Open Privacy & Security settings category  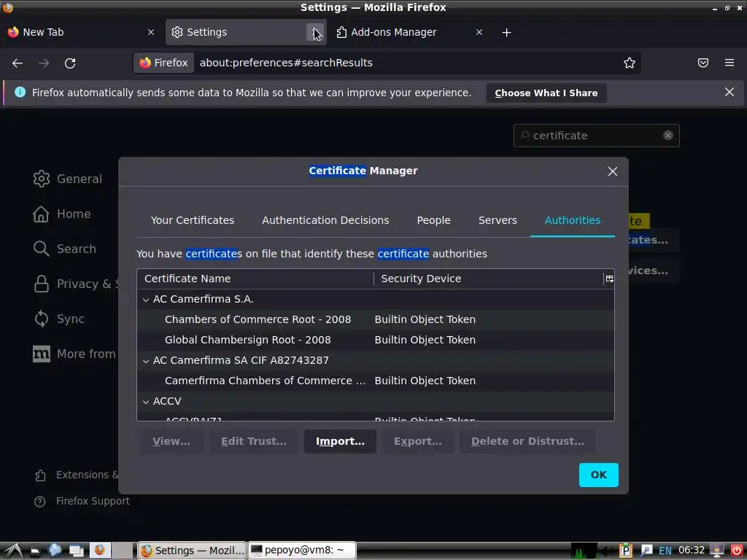pos(75,284)
